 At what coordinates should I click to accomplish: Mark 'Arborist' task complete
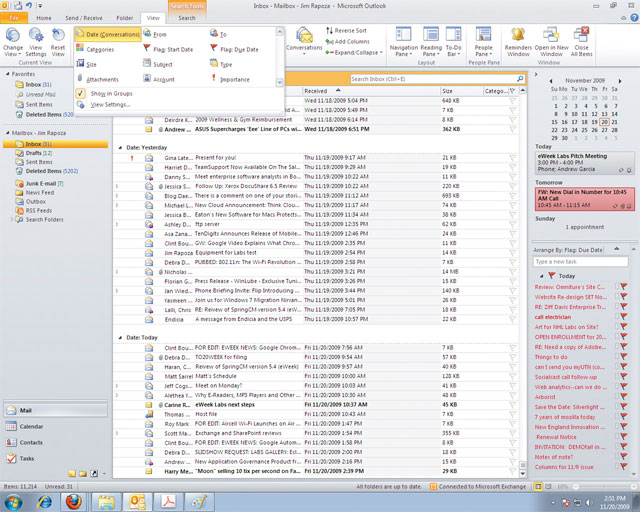pyautogui.click(x=617, y=397)
